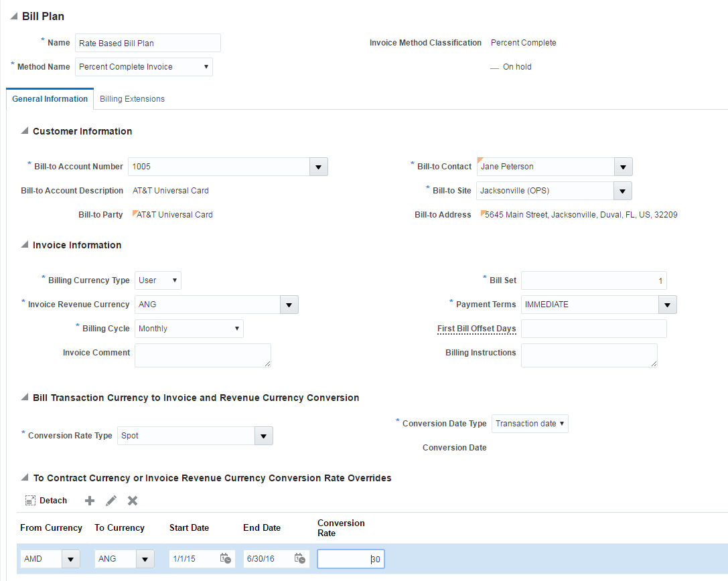Click the Invoice Comment text area
Screen dimensions: 728x581
(202, 355)
